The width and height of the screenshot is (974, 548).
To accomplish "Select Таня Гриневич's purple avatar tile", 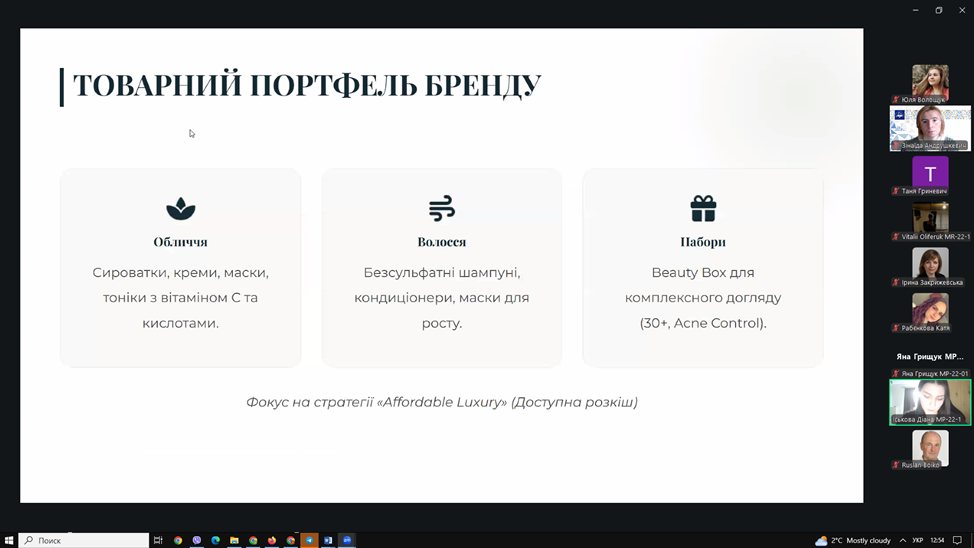I will pyautogui.click(x=930, y=172).
